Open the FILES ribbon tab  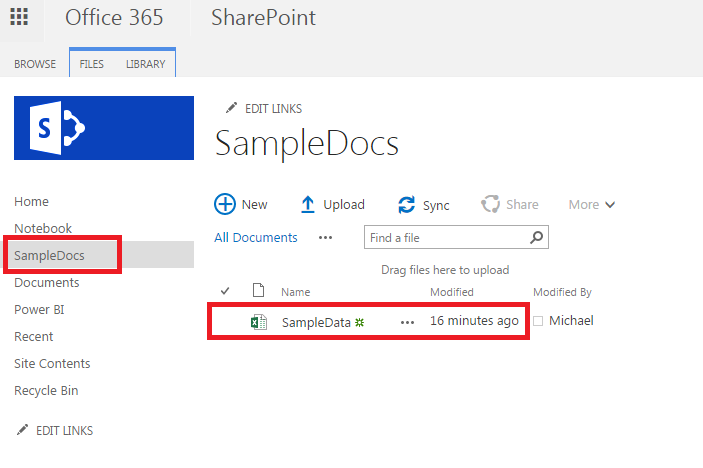point(91,64)
